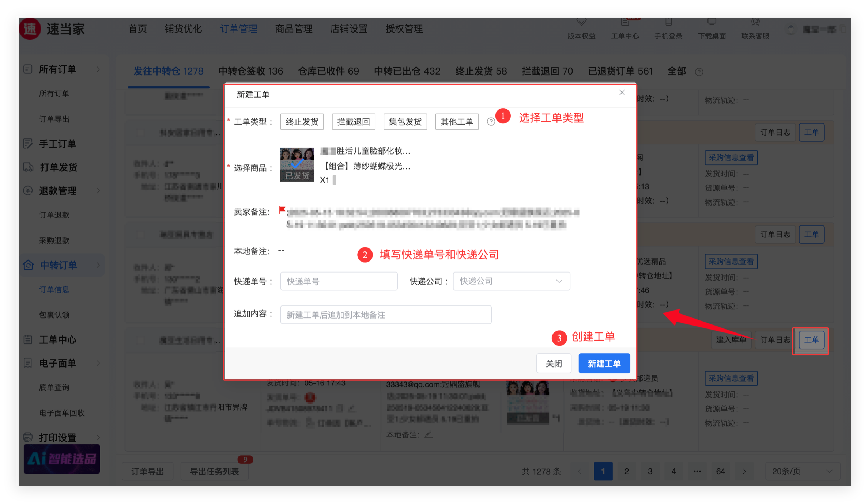Click the blue 新建工单 button
The image size is (868, 502).
(x=604, y=363)
